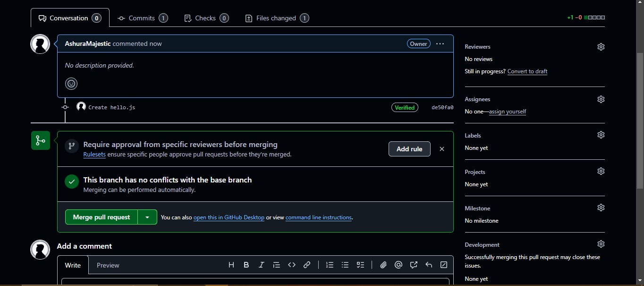
Task: Insert a heading with the H icon
Action: 231,265
